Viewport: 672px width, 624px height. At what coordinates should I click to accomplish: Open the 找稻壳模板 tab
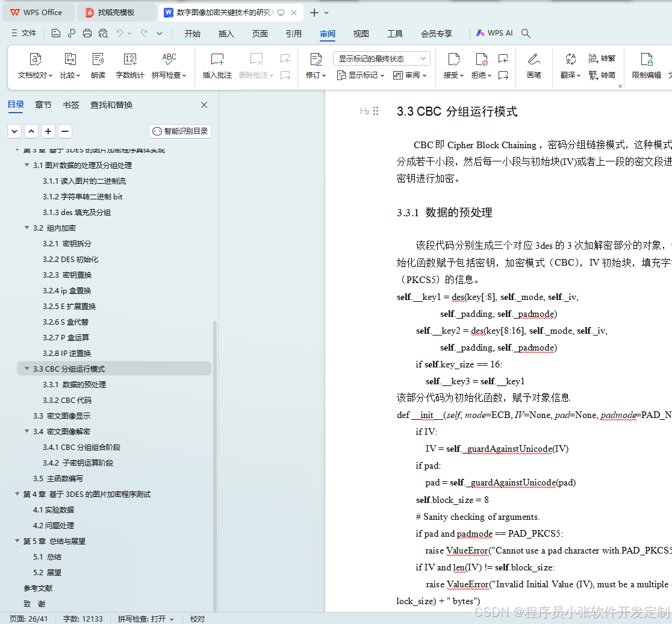[x=116, y=13]
